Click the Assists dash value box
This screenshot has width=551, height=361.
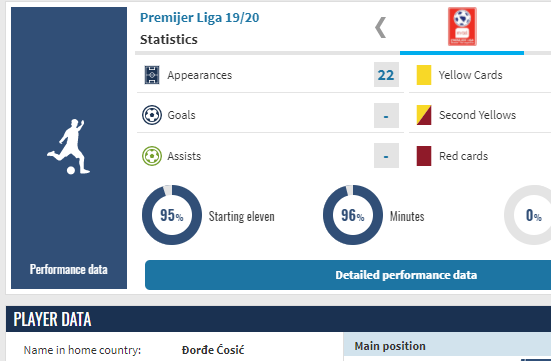pos(386,155)
